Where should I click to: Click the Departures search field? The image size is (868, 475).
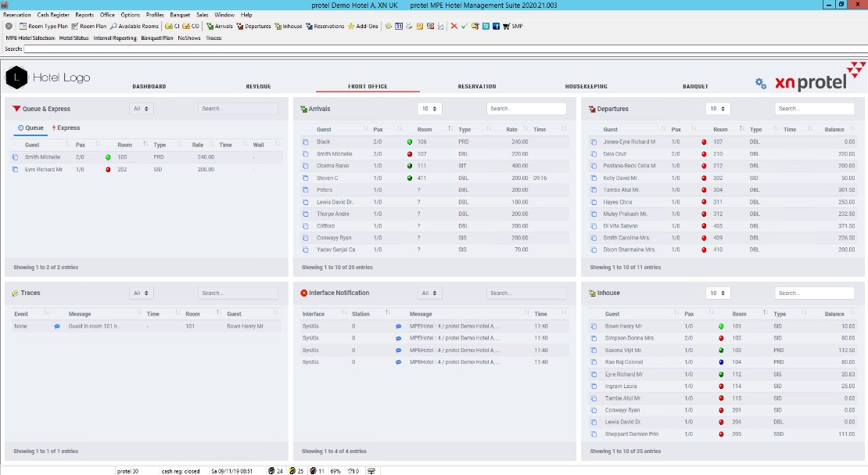(814, 109)
